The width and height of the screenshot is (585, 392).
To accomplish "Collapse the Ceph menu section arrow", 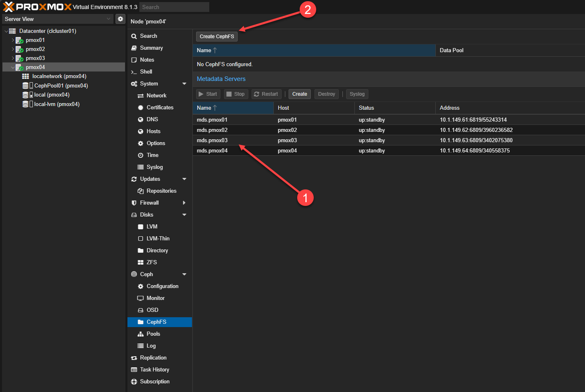I will [x=184, y=274].
